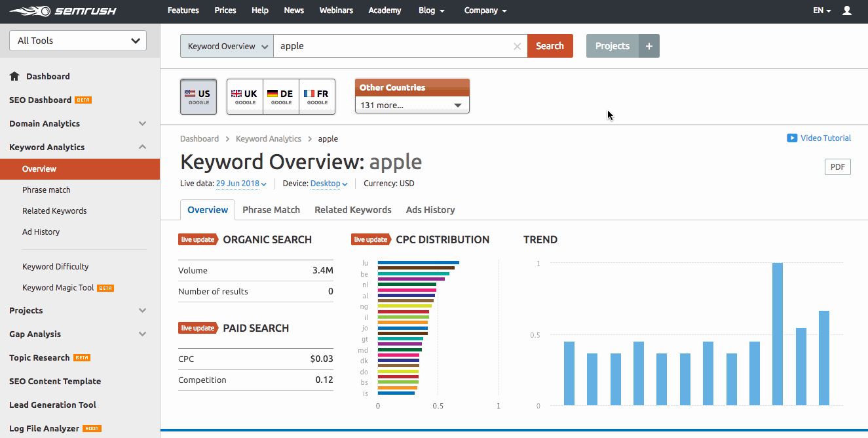This screenshot has height=438, width=868.
Task: Click the Video Tutorial play icon
Action: pyautogui.click(x=792, y=138)
